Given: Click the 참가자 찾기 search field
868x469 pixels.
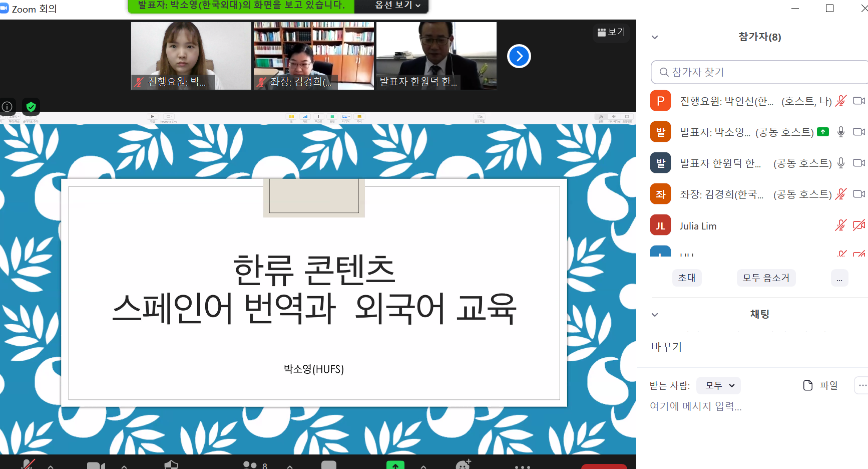Looking at the screenshot, I should (x=759, y=72).
